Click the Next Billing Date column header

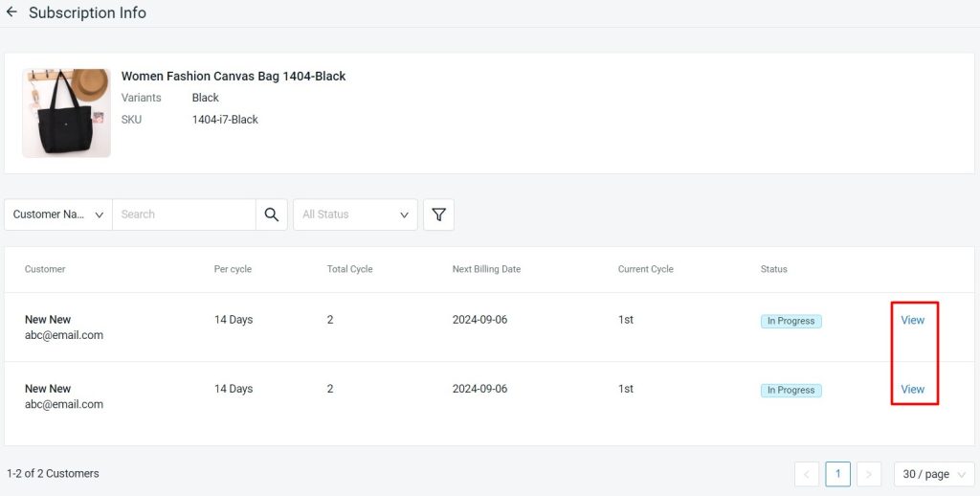tap(486, 269)
